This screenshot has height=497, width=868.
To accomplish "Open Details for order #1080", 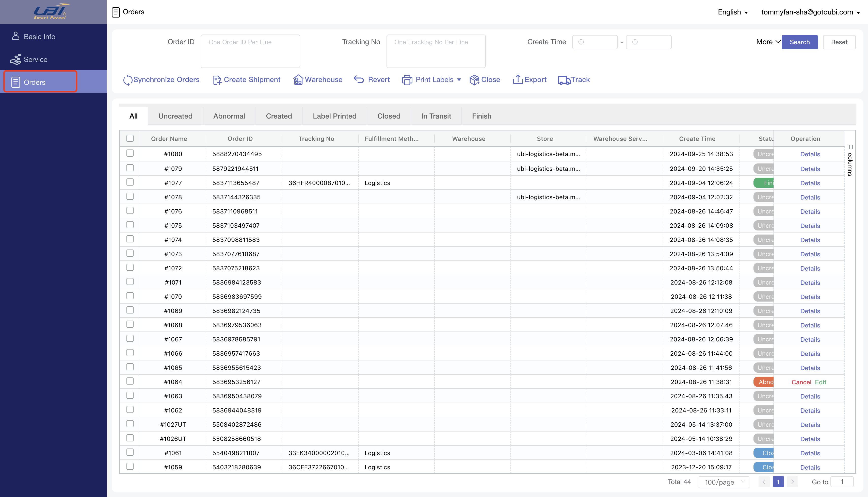I will click(810, 154).
